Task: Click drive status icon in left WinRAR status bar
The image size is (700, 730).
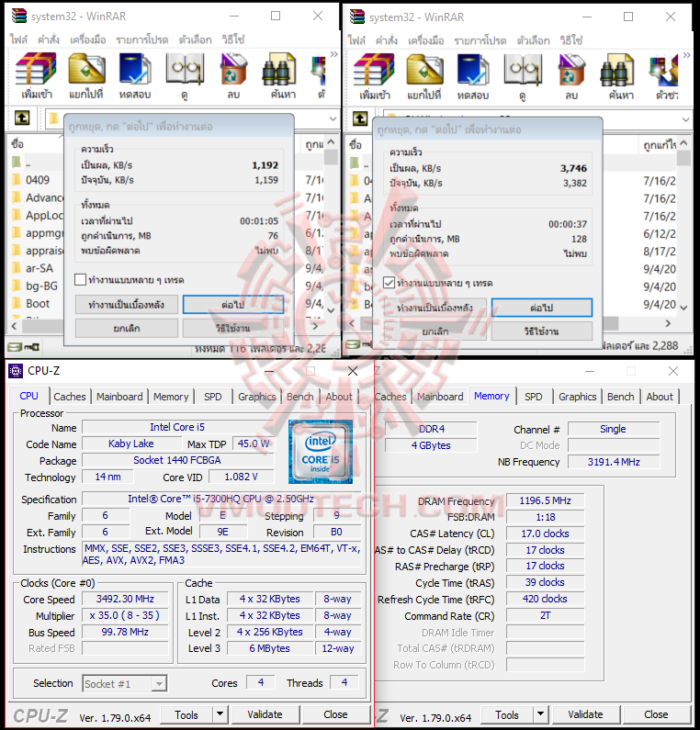Action: (x=15, y=347)
